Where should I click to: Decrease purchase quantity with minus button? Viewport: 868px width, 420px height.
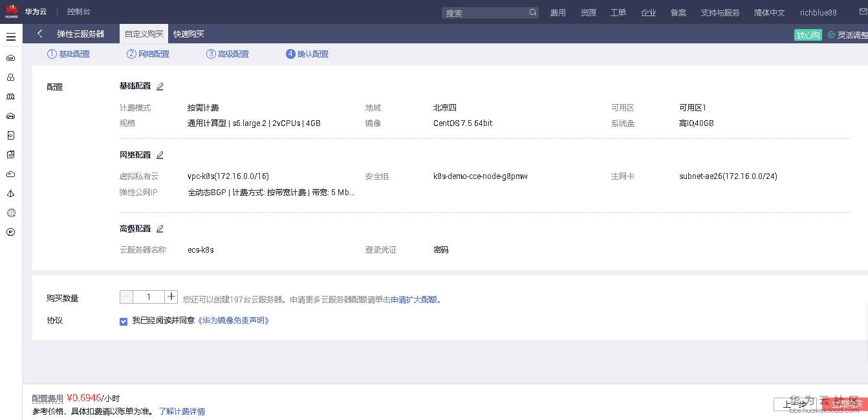126,297
